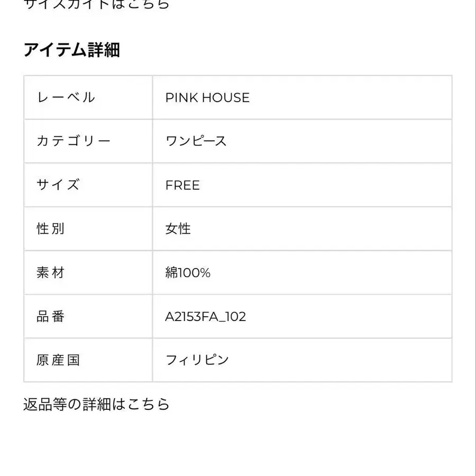The height and width of the screenshot is (476, 476).
Task: Select the 原産国 row label
Action: pos(58,361)
